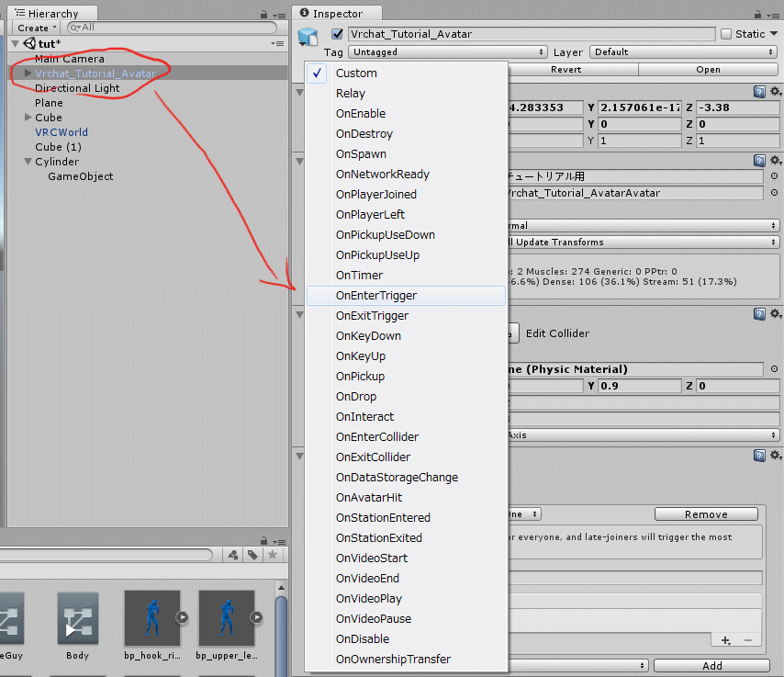Image resolution: width=784 pixels, height=677 pixels.
Task: Select VRCWorld in the Hierarchy
Action: point(62,132)
